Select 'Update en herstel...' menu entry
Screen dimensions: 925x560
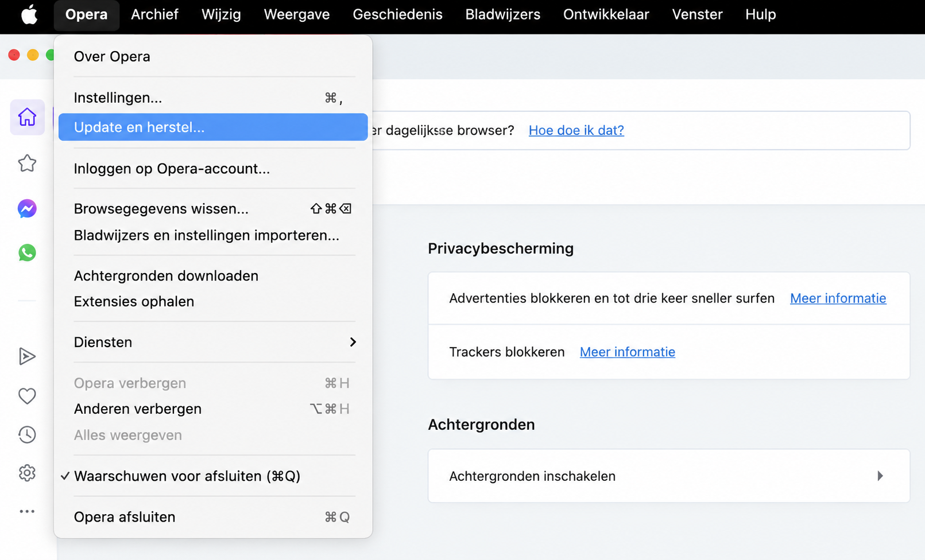(213, 127)
